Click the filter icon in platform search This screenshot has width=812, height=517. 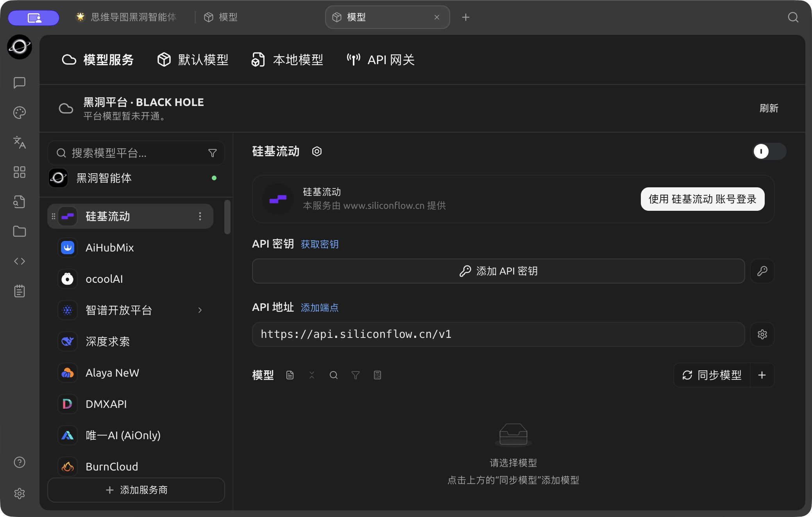(x=213, y=153)
